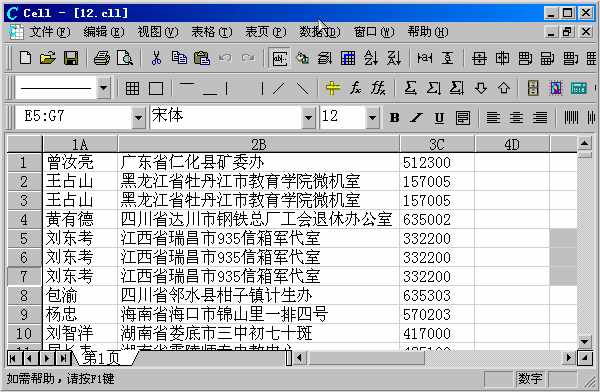
Task: Select the Cut scissors icon
Action: click(x=156, y=58)
